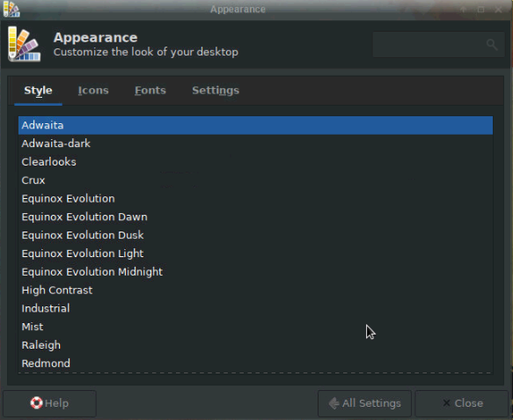This screenshot has width=513, height=420.
Task: Pick Equinox Evolution Light theme
Action: (x=255, y=254)
